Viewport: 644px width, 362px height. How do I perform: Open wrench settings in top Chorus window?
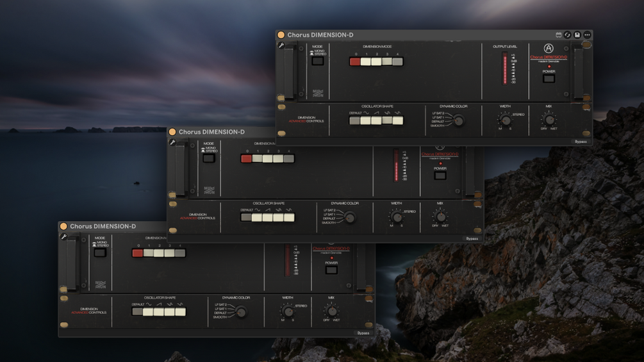281,45
